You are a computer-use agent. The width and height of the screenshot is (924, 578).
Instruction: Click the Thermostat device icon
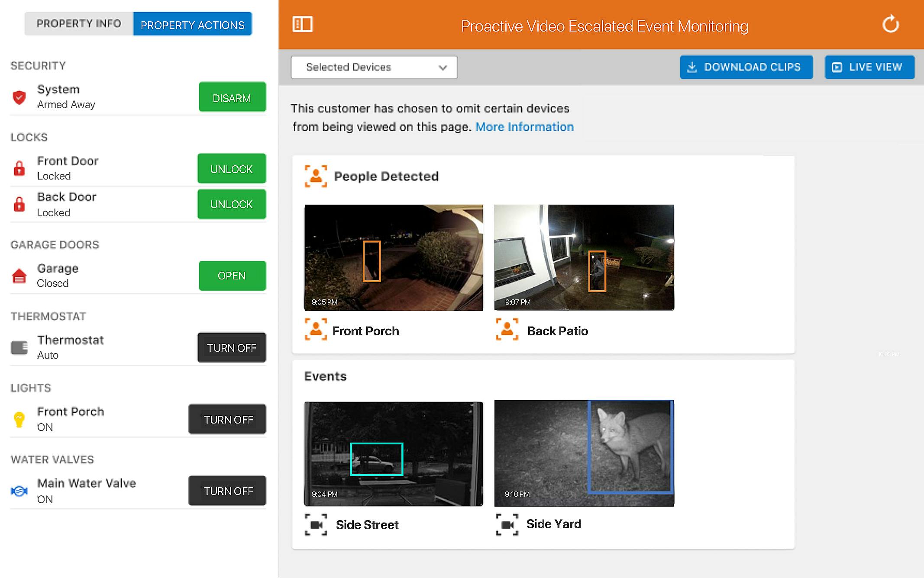[19, 347]
